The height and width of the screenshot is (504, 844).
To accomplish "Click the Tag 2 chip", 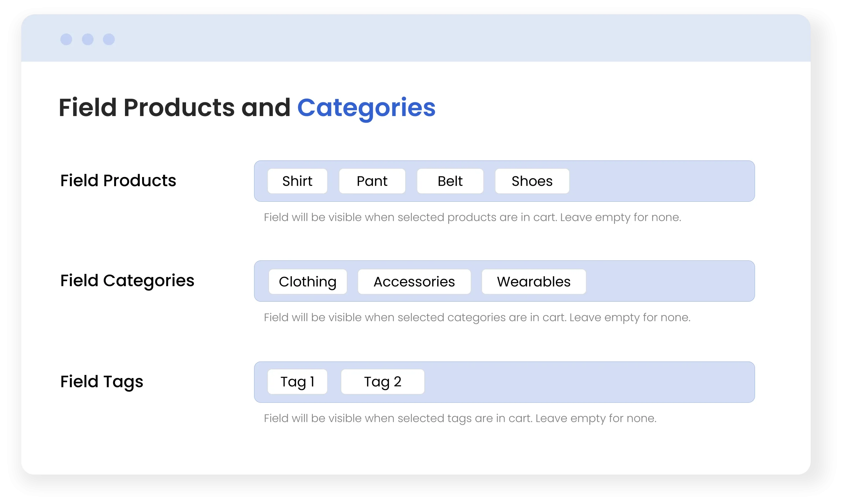I will (x=382, y=382).
